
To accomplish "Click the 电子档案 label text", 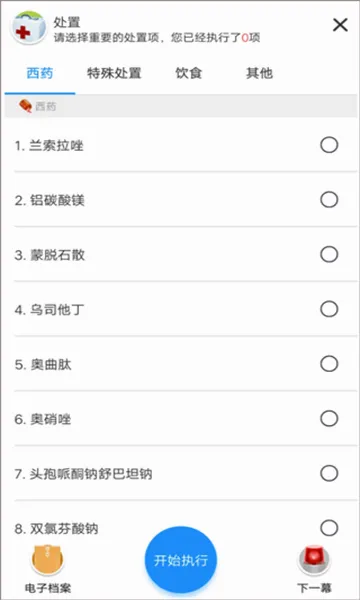I will 48,588.
